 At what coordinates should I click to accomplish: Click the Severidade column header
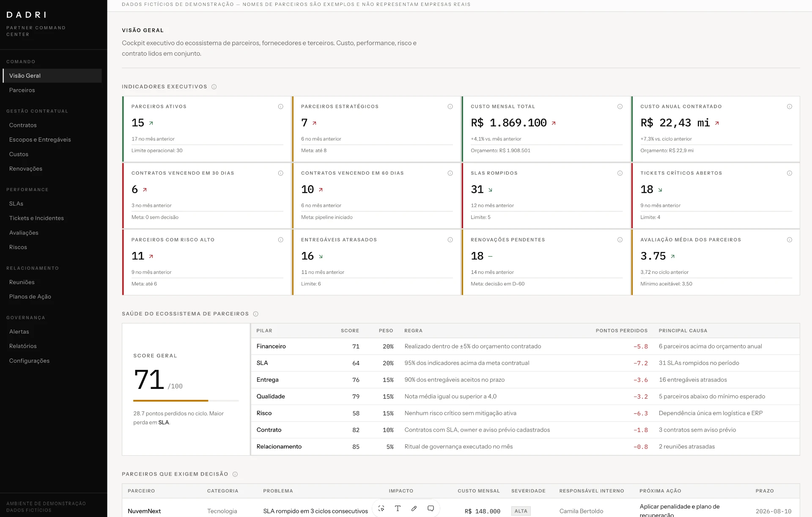[x=528, y=491]
